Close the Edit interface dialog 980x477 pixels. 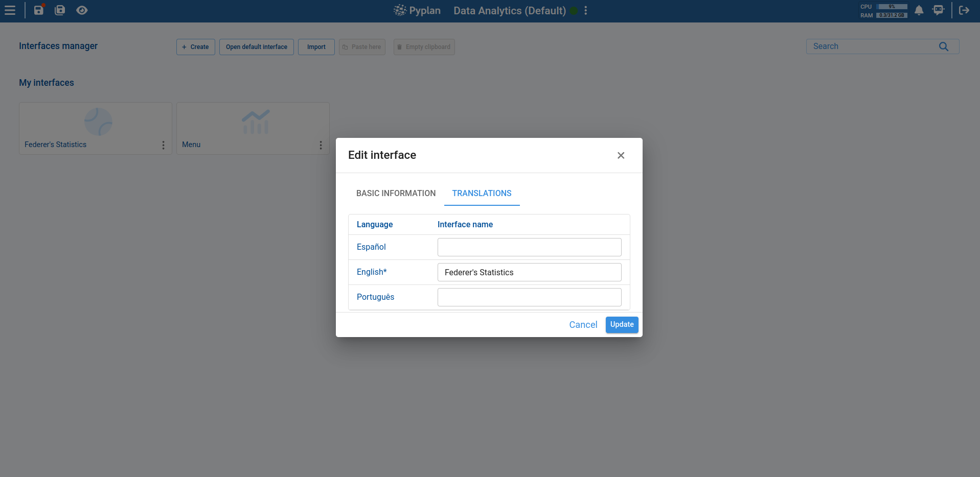(x=621, y=155)
